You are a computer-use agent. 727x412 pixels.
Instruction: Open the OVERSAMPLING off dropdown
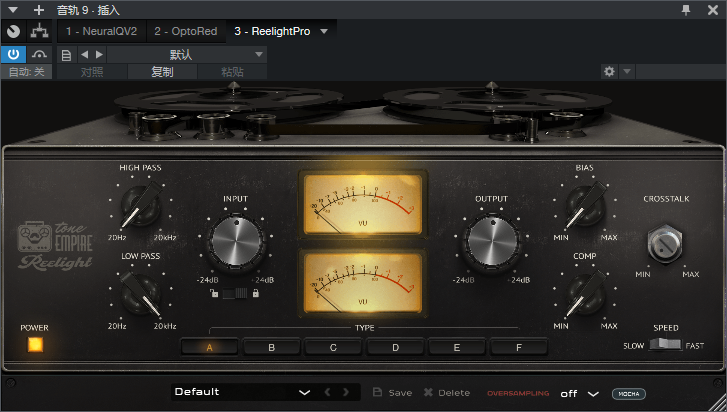580,393
